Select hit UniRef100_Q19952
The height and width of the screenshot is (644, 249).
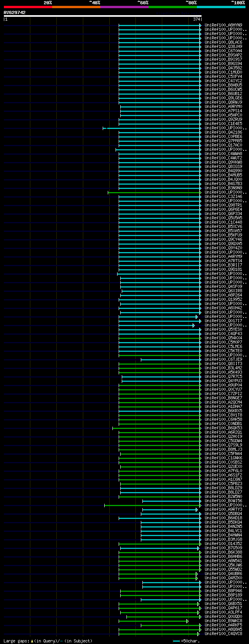tap(223, 300)
